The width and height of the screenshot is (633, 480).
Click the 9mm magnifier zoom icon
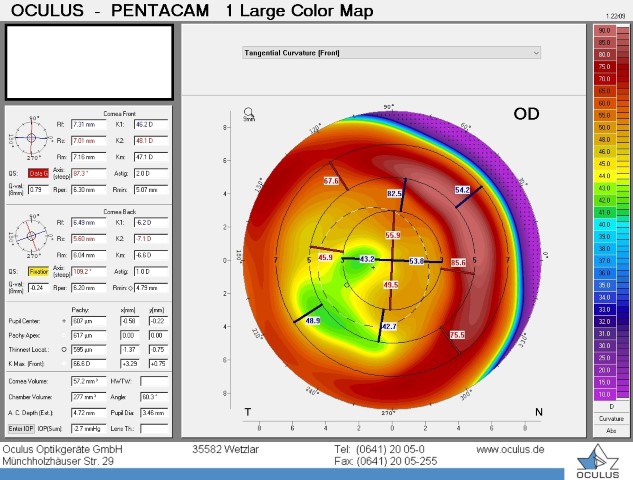[248, 112]
